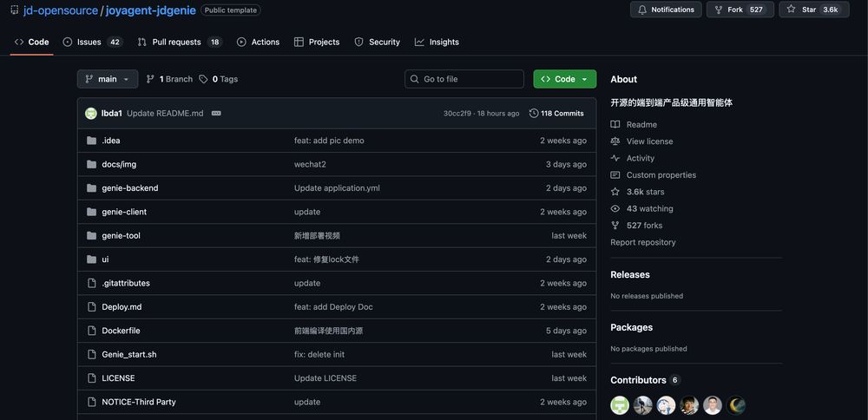Focus the Go to file search field
Screen dimensions: 868x420
click(464, 79)
